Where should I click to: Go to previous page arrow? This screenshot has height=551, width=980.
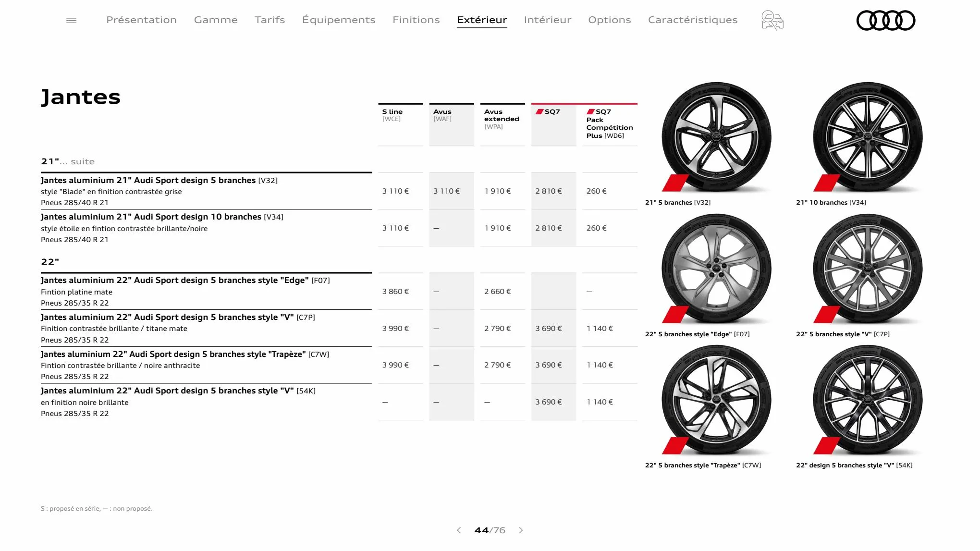[459, 530]
